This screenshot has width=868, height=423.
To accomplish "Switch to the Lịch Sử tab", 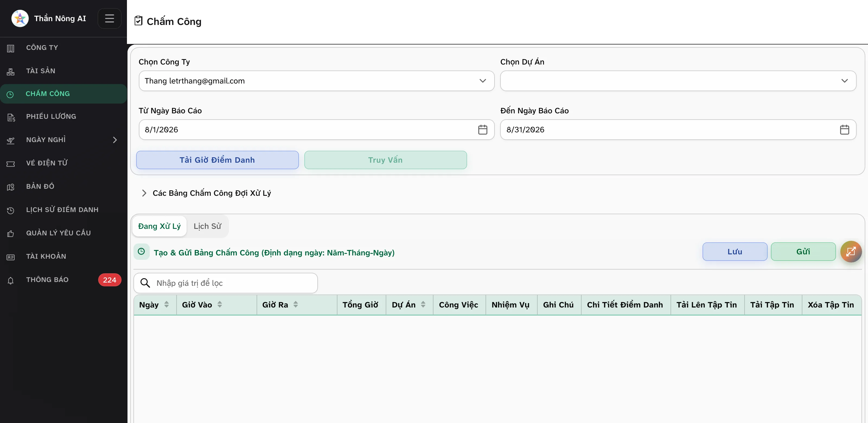I will point(207,226).
